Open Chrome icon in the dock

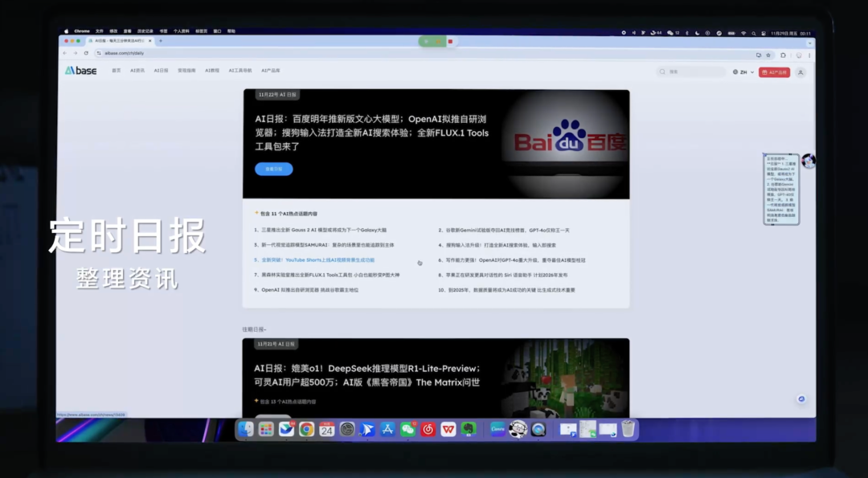tap(307, 429)
